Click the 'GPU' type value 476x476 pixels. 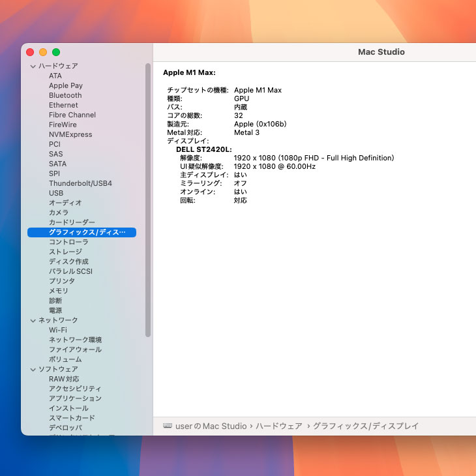click(x=241, y=98)
